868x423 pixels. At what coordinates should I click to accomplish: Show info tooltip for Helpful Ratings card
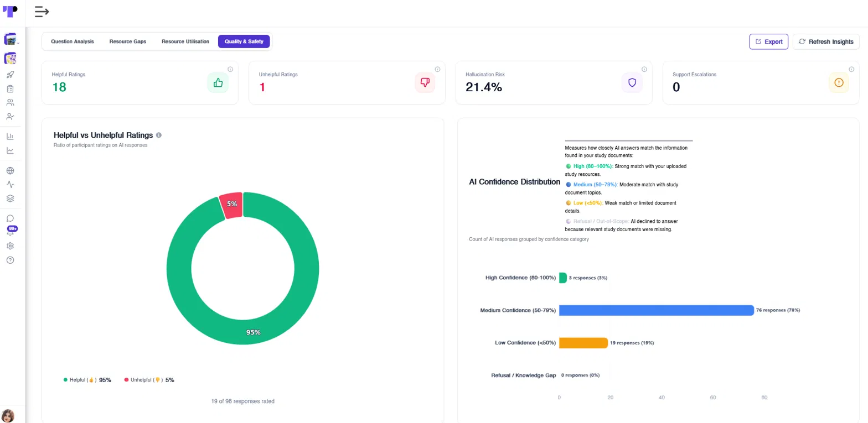coord(230,69)
